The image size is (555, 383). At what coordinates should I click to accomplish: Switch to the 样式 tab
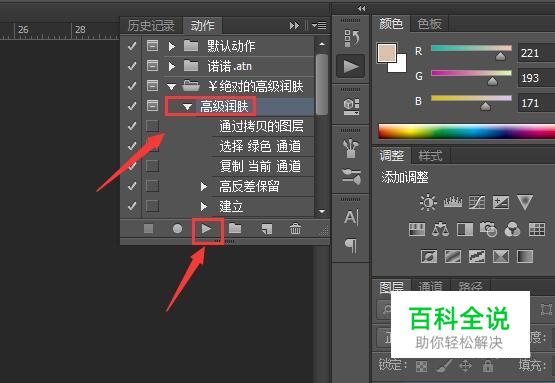tap(430, 156)
